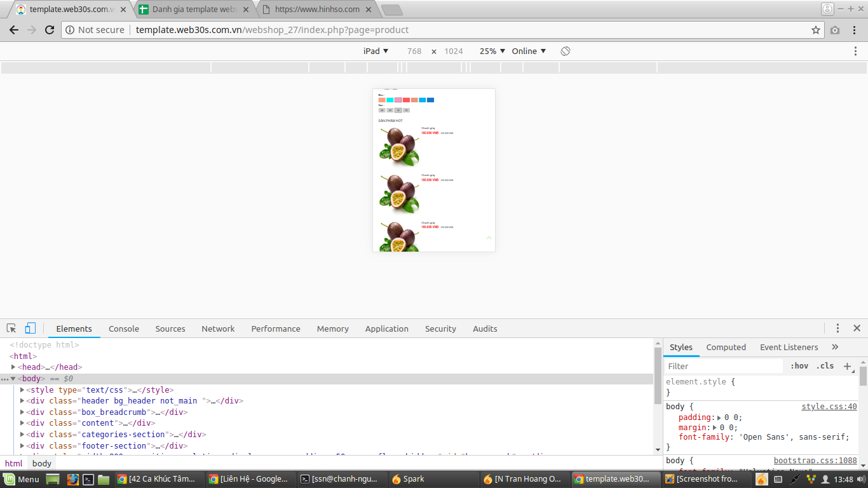Expand the padding shorthand property
Image resolution: width=868 pixels, height=488 pixels.
pos(719,418)
